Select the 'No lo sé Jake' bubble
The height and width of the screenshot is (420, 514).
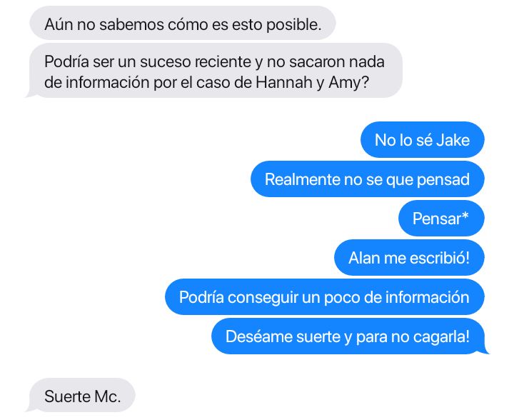pos(422,140)
